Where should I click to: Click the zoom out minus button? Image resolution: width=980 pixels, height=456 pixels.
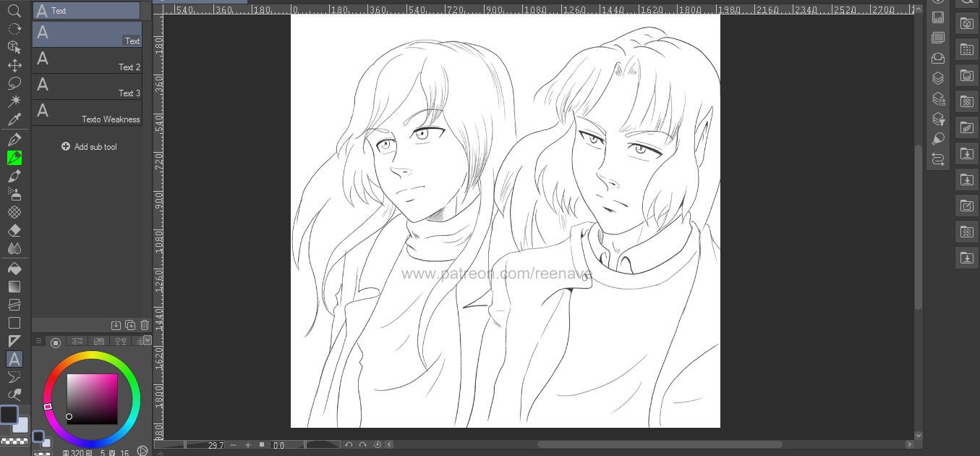pos(235,445)
